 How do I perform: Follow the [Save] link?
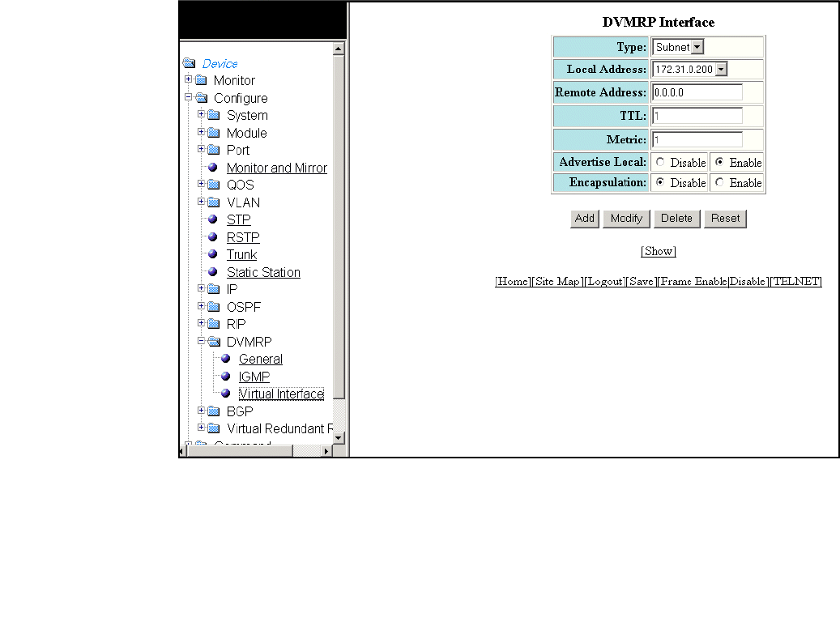642,282
